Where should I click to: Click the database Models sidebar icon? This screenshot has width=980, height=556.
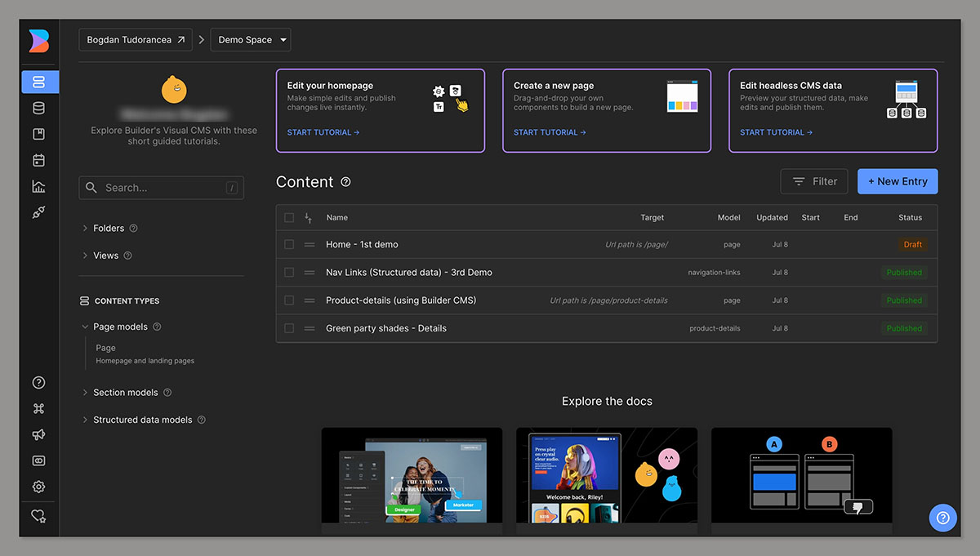click(x=38, y=108)
